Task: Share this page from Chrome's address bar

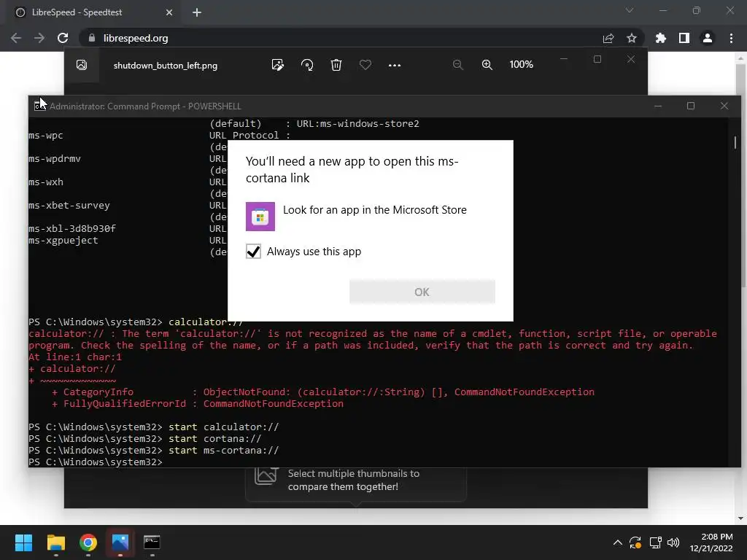Action: (608, 38)
